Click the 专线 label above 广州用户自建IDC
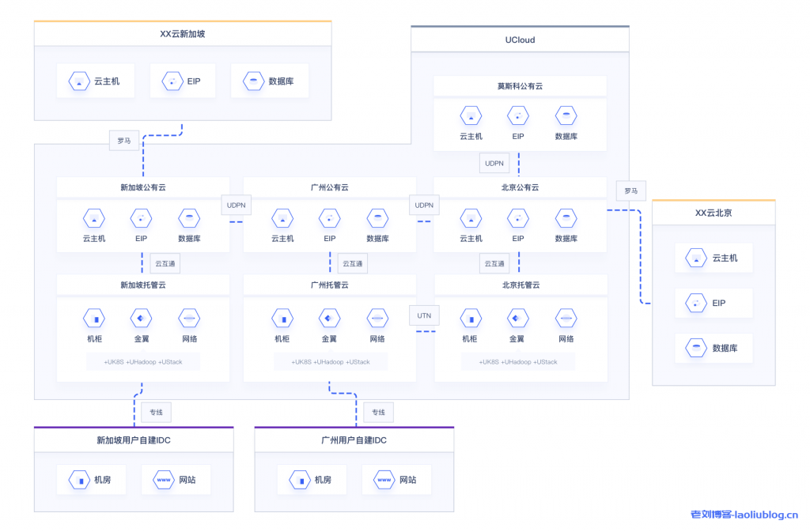The image size is (810, 532). pyautogui.click(x=378, y=412)
